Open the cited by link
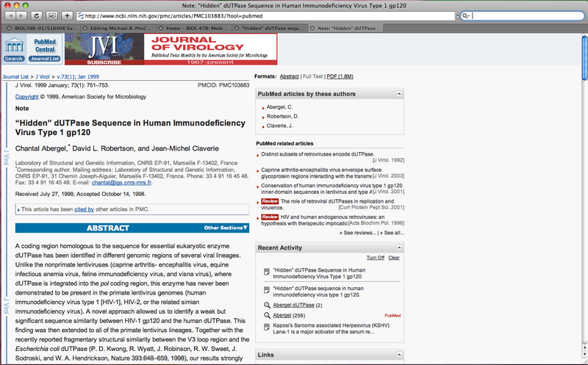The width and height of the screenshot is (588, 365). tap(84, 209)
